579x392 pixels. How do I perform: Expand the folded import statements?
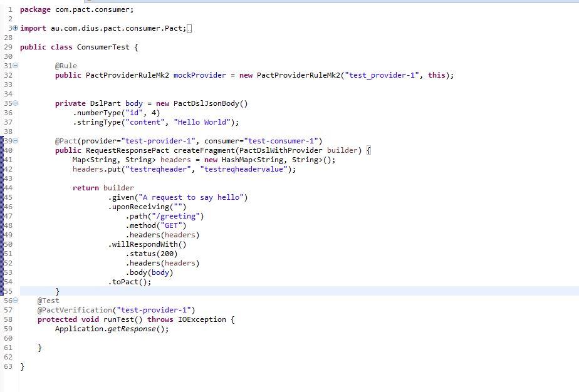click(x=16, y=28)
